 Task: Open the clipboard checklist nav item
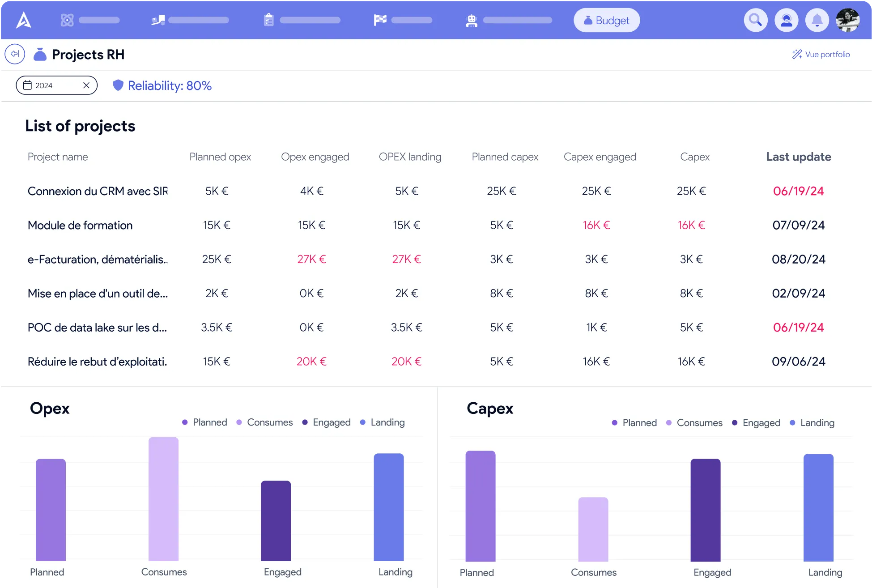pyautogui.click(x=268, y=20)
